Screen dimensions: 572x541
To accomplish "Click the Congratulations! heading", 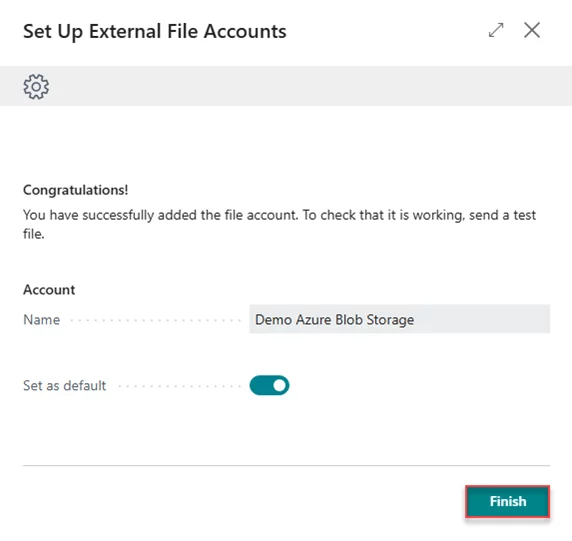I will (76, 190).
